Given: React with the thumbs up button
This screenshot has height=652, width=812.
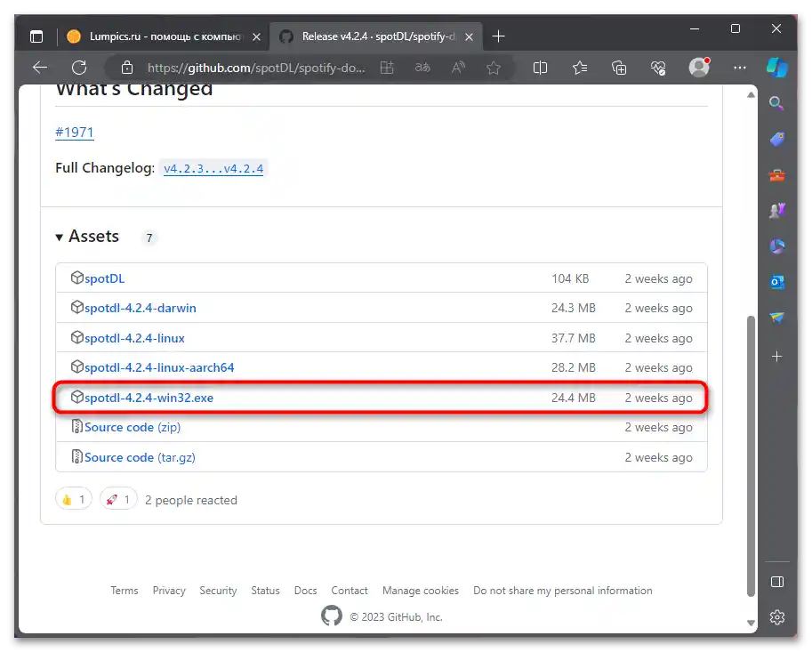Looking at the screenshot, I should (74, 499).
